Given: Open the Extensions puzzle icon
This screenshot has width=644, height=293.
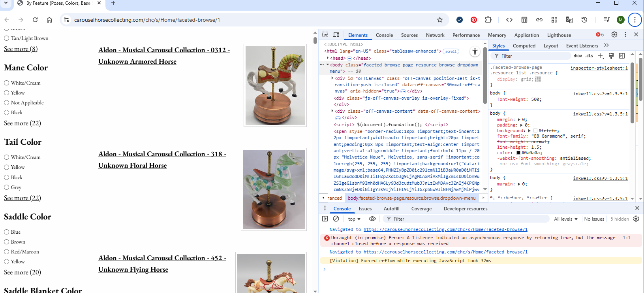Looking at the screenshot, I should tap(488, 20).
